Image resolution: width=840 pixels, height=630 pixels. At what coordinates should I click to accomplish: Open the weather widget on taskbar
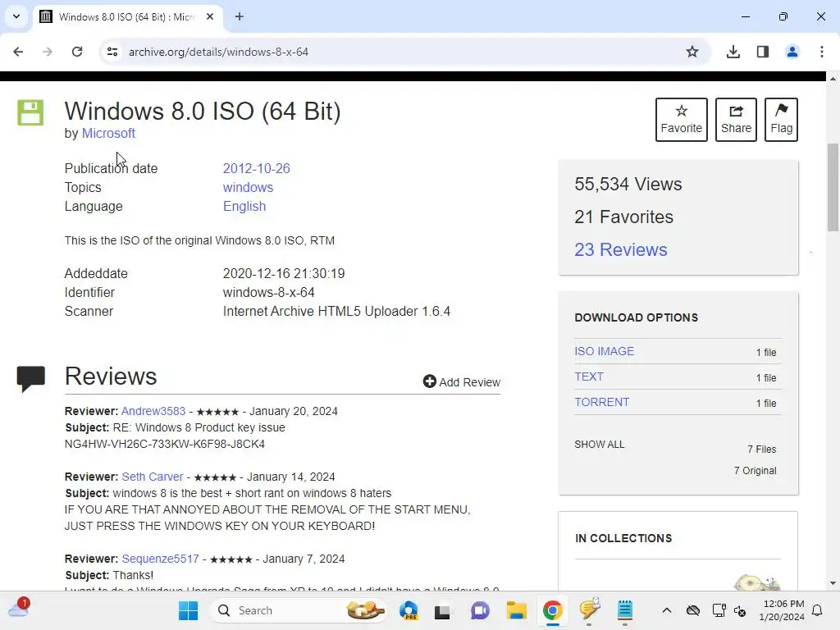pyautogui.click(x=19, y=608)
